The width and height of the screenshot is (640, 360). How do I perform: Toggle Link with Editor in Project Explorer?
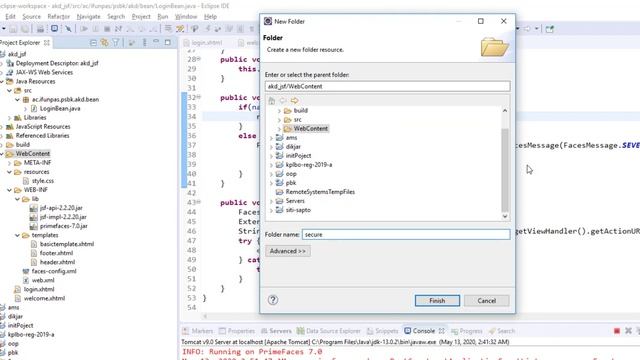104,42
